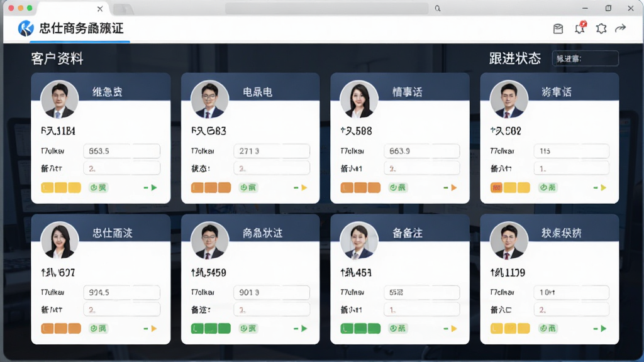Select the 客户资料 heading
Image resolution: width=644 pixels, height=362 pixels.
57,58
